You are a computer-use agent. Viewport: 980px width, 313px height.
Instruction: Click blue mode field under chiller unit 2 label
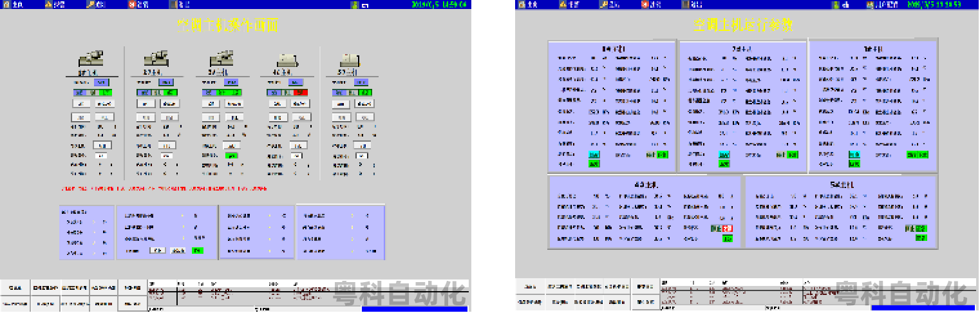[x=166, y=82]
